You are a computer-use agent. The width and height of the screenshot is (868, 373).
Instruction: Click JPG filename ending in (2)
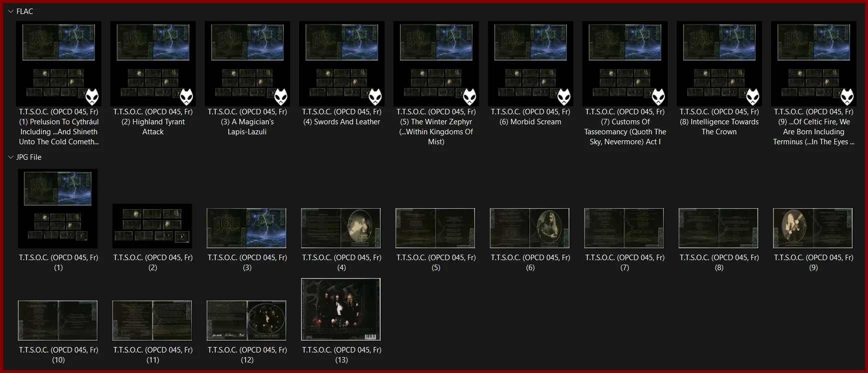point(153,263)
